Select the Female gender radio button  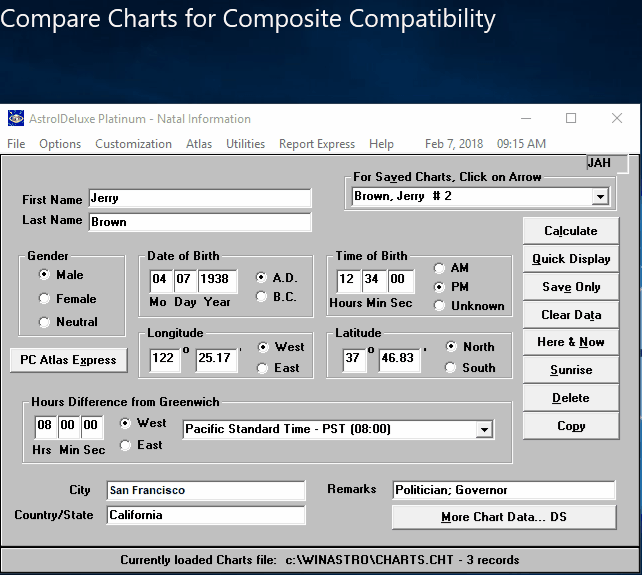click(x=44, y=298)
